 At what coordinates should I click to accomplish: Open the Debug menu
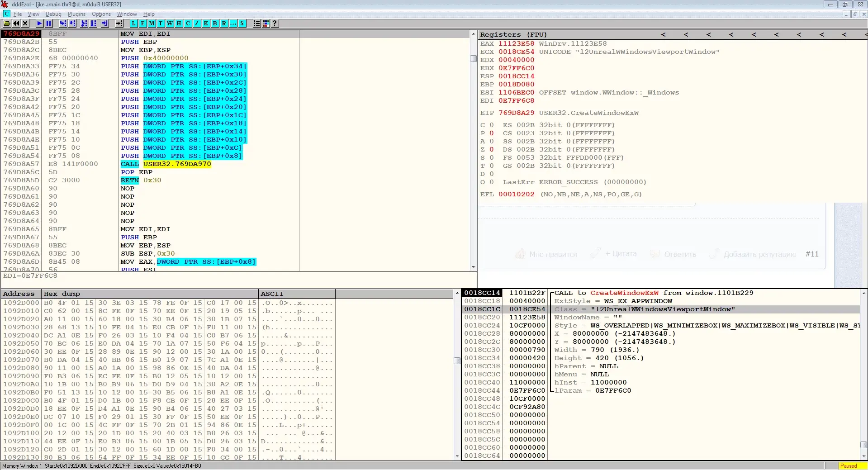click(53, 14)
